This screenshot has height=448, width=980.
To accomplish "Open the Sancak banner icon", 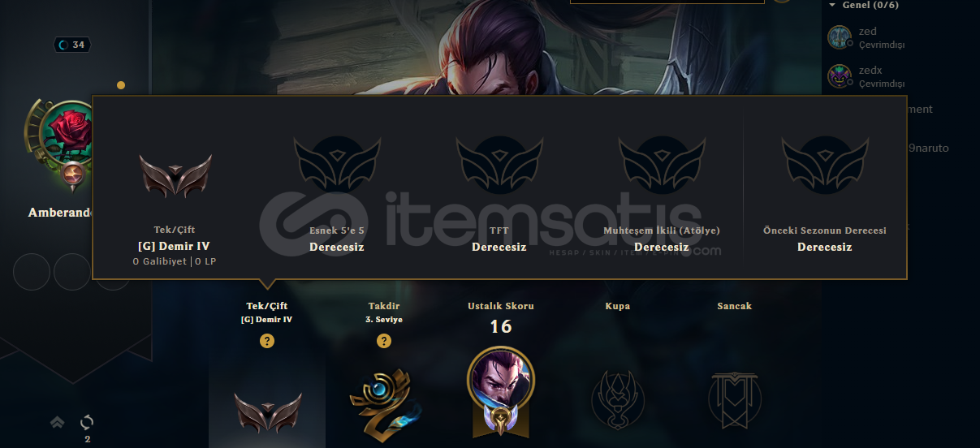I will [x=734, y=398].
